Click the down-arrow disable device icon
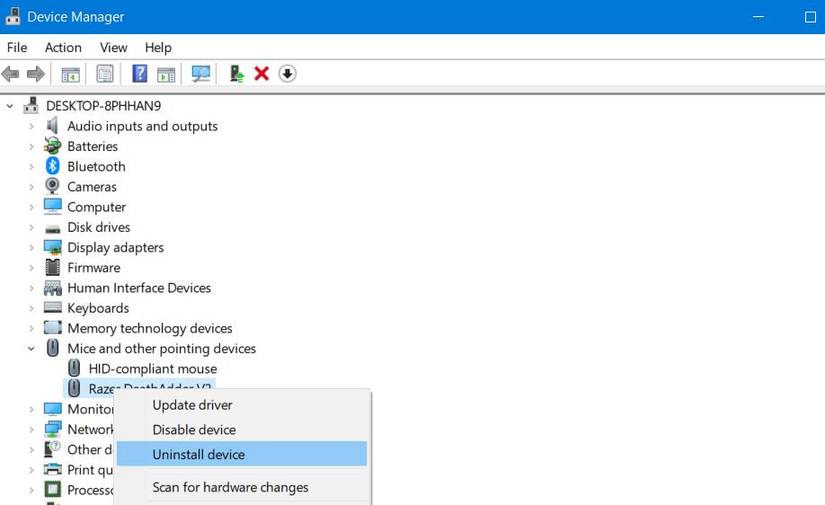Screen dimensions: 825x505 287,74
